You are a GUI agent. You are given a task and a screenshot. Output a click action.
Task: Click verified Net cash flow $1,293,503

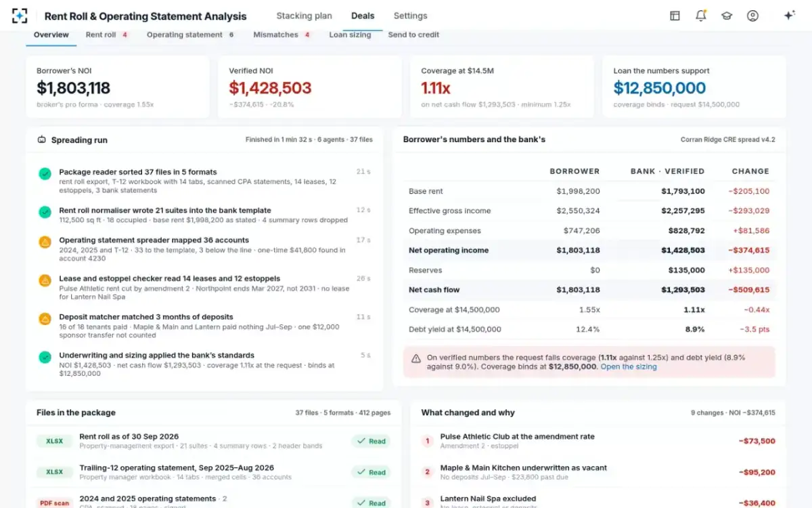(x=683, y=289)
